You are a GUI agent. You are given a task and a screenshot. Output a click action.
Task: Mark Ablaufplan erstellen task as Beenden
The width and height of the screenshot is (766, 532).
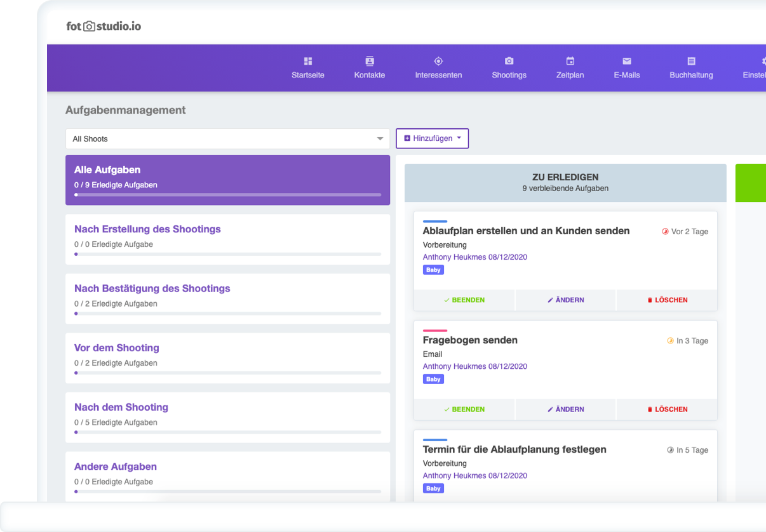click(x=464, y=300)
